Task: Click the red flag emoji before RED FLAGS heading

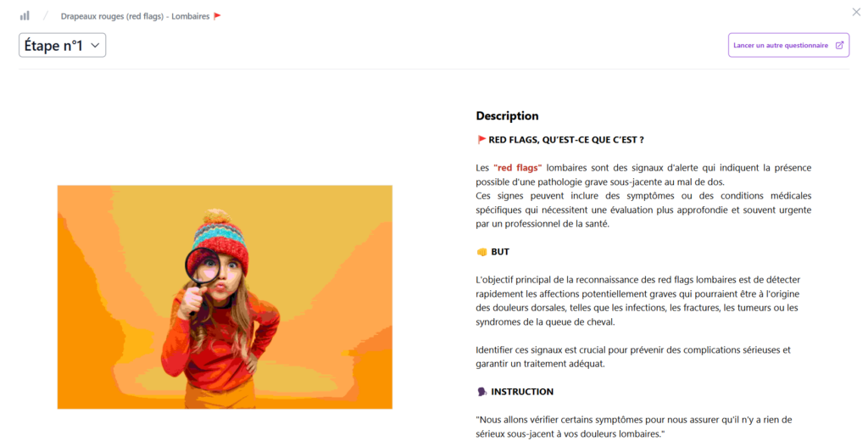Action: tap(481, 140)
